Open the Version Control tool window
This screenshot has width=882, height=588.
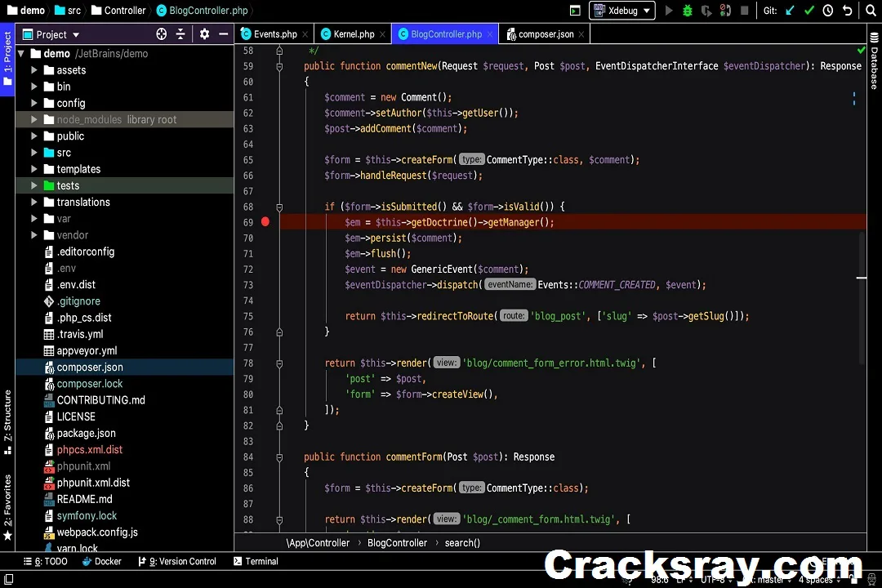177,561
